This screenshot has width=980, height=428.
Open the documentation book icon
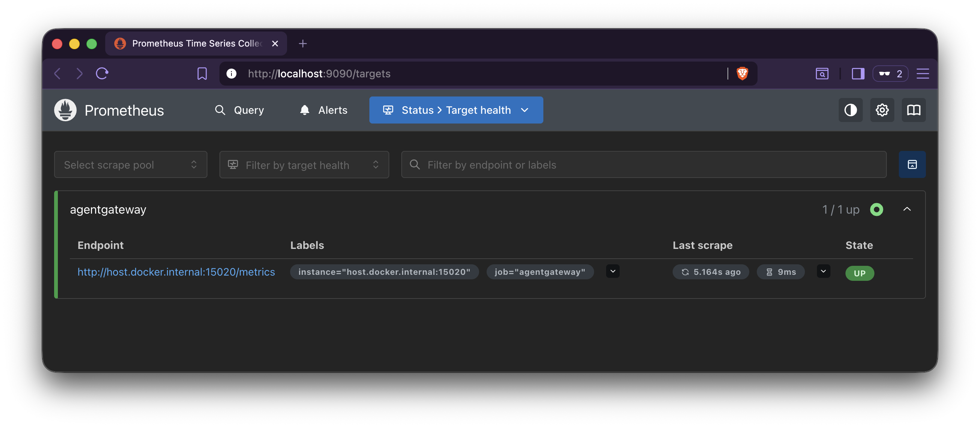[x=913, y=110]
